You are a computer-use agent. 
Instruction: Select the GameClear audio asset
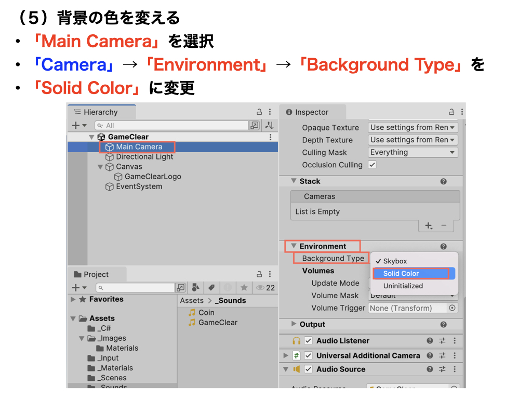click(x=218, y=322)
